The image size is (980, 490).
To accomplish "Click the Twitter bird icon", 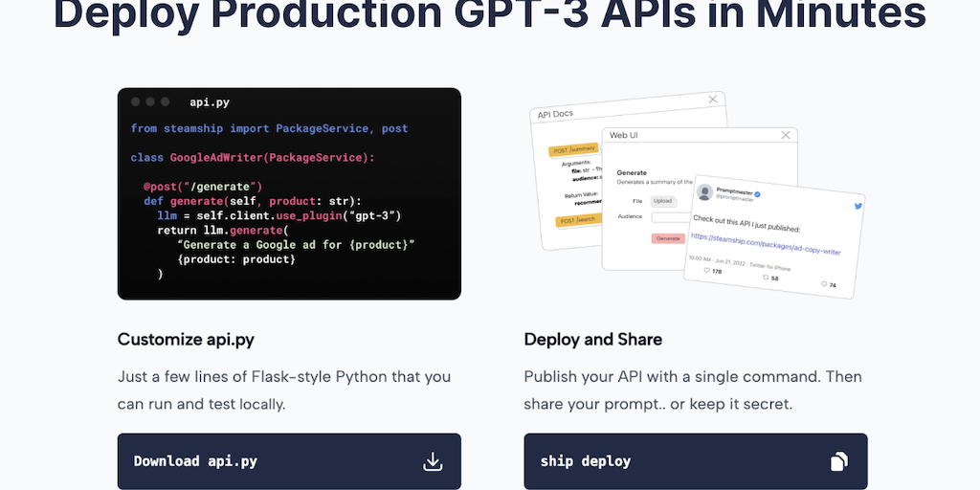I will click(x=858, y=206).
